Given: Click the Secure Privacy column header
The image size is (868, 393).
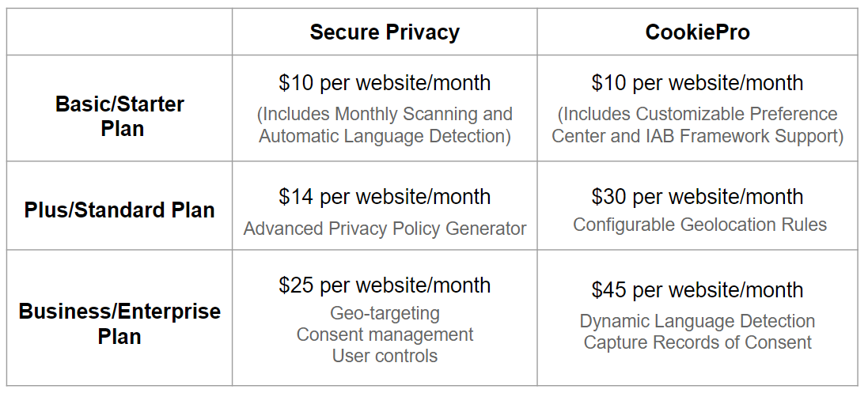Looking at the screenshot, I should pos(385,32).
